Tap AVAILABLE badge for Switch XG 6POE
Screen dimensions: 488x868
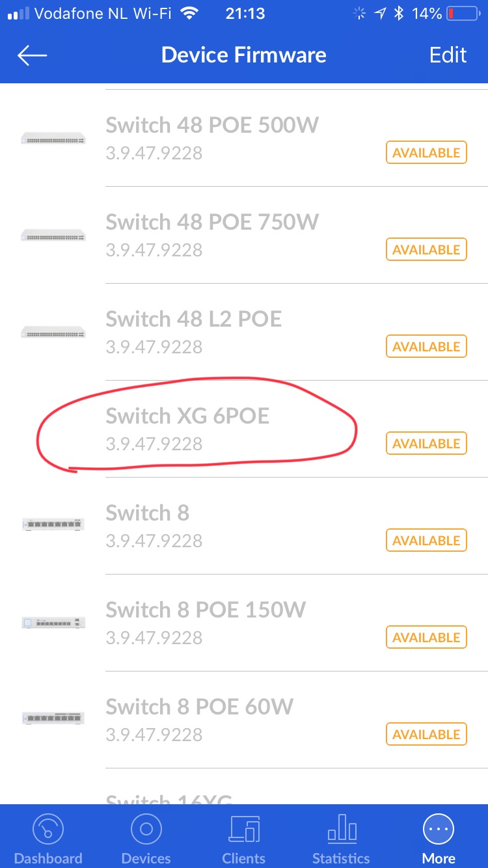pos(426,444)
